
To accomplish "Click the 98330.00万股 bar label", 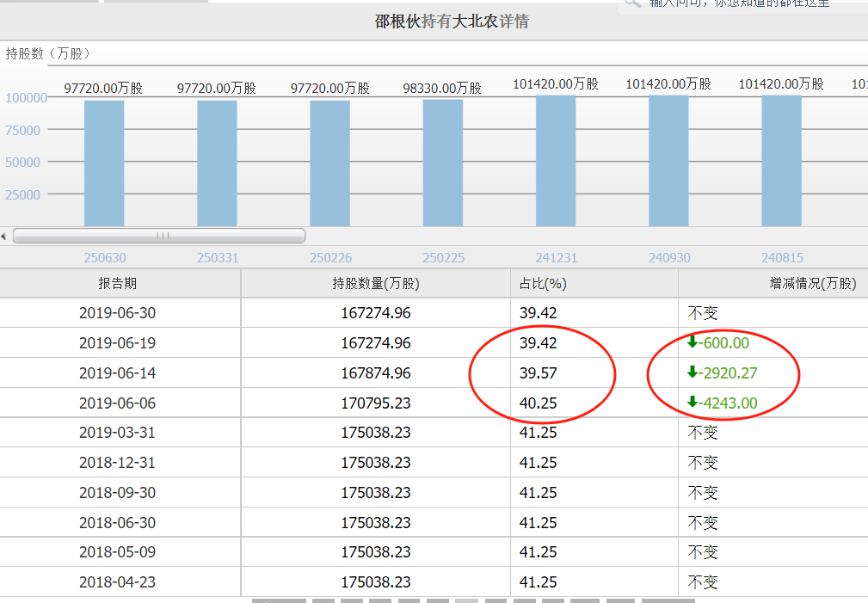I will point(442,89).
